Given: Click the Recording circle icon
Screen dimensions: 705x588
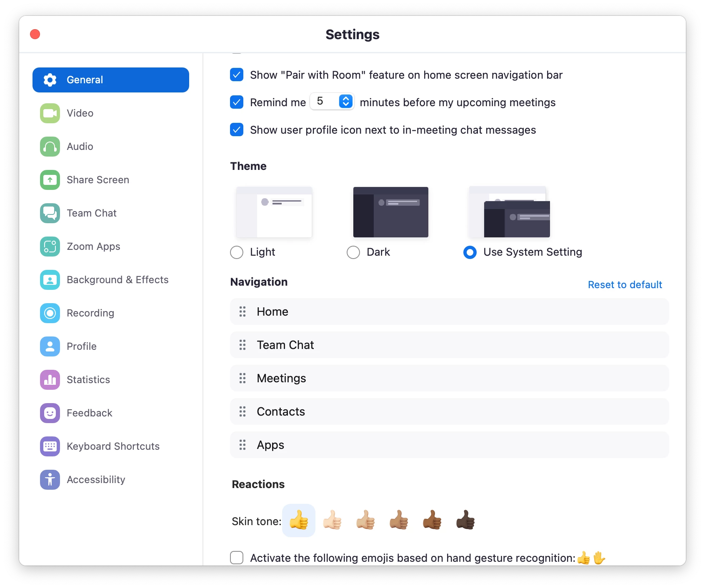Looking at the screenshot, I should point(50,313).
